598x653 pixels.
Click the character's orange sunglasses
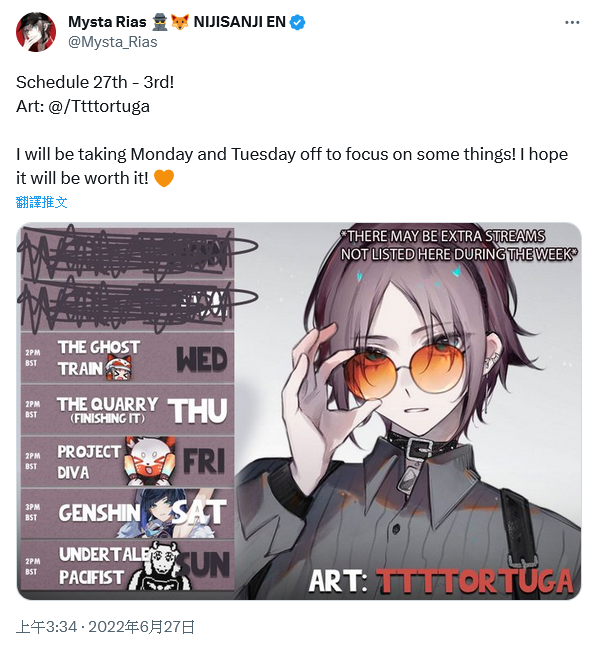[406, 371]
